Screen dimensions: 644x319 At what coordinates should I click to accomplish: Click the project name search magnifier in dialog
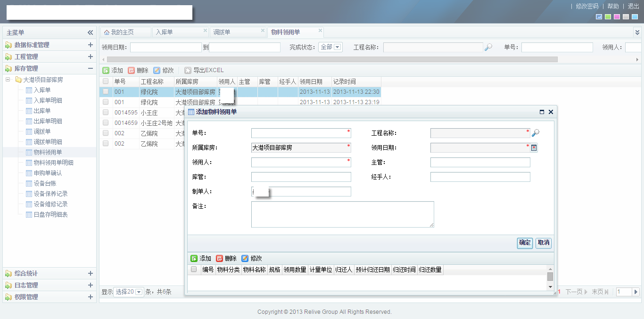(535, 133)
